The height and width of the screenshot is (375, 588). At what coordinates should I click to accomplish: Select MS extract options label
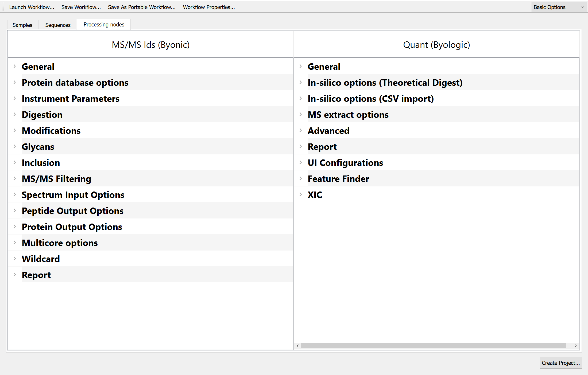pyautogui.click(x=348, y=115)
